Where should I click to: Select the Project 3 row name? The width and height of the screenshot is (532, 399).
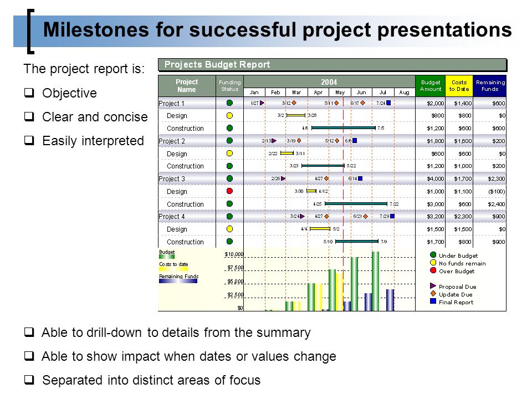tap(172, 179)
